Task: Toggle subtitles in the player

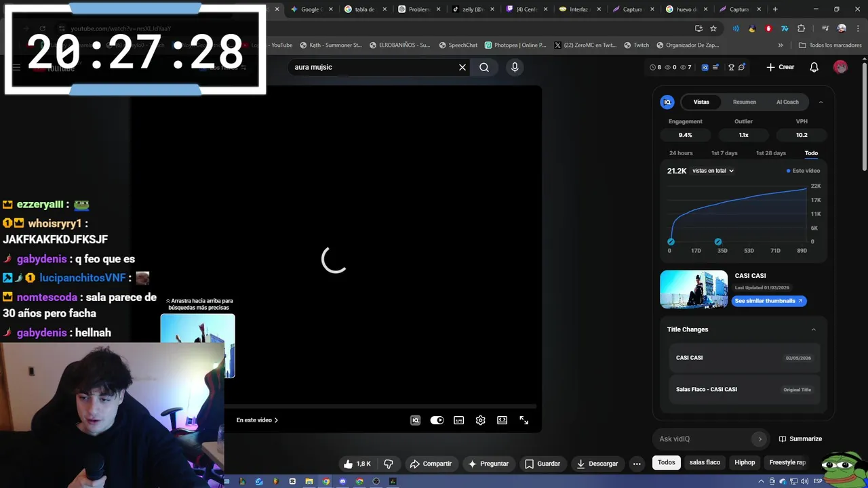Action: 459,420
